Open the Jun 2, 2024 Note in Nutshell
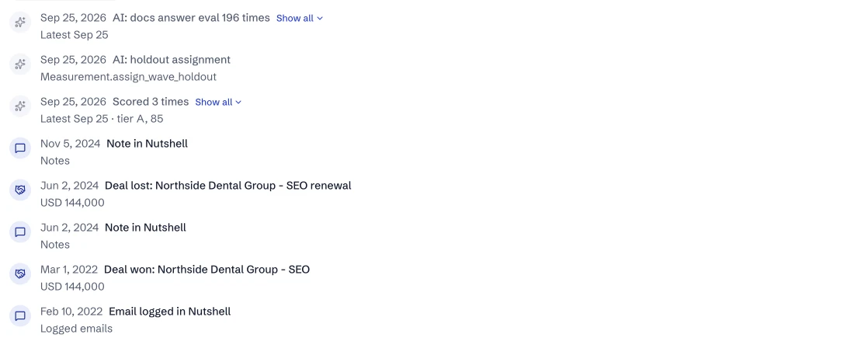The width and height of the screenshot is (868, 345). click(x=146, y=228)
